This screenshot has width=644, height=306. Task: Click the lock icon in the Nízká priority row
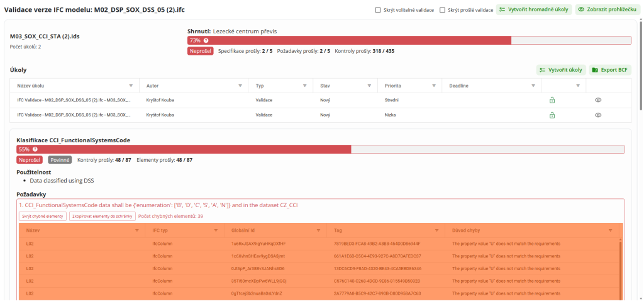coord(552,115)
